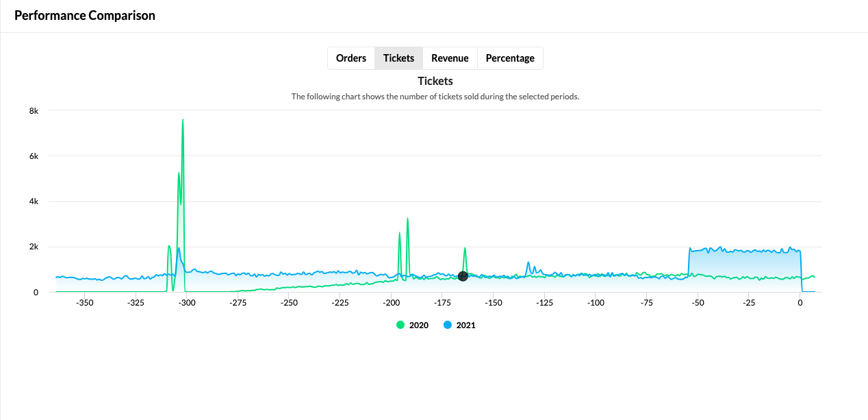
Task: Click the 2k y-axis label
Action: 34,247
